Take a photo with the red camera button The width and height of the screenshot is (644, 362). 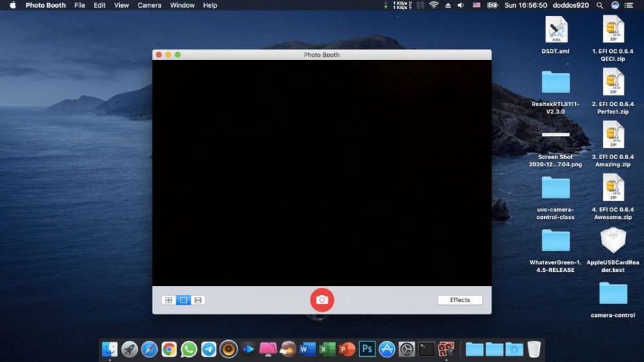(x=322, y=300)
